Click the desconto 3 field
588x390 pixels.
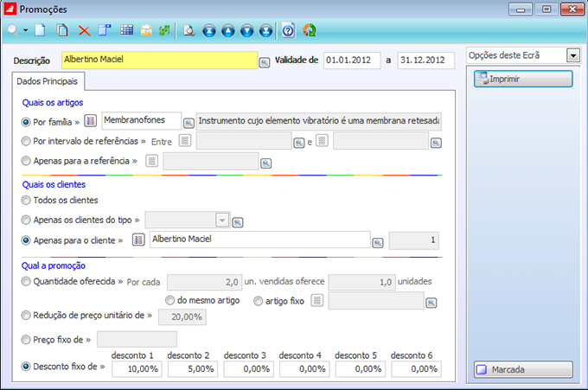click(249, 369)
